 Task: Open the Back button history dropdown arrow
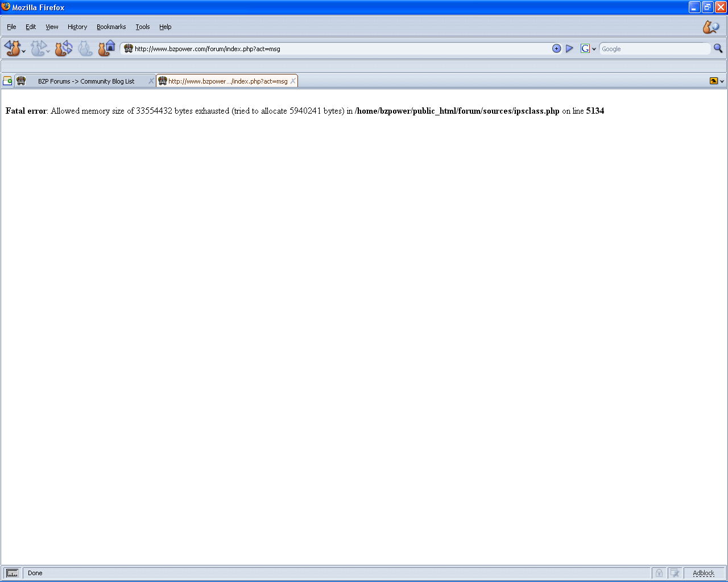coord(23,51)
